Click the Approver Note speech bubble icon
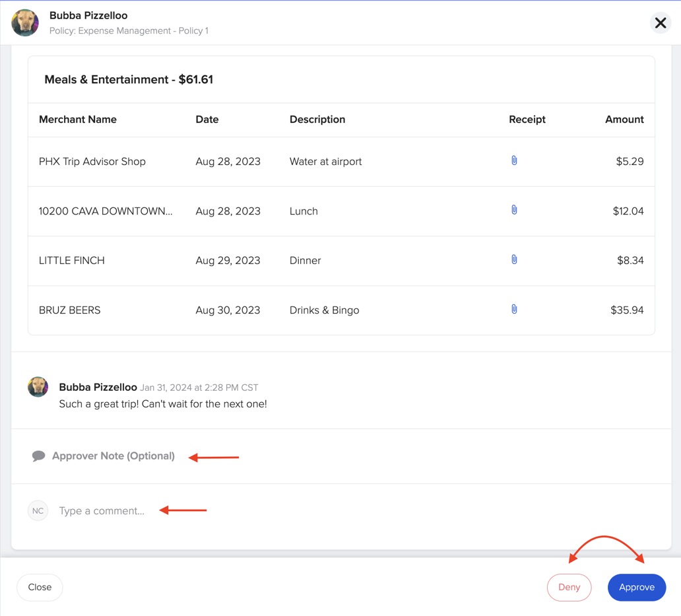 point(38,456)
